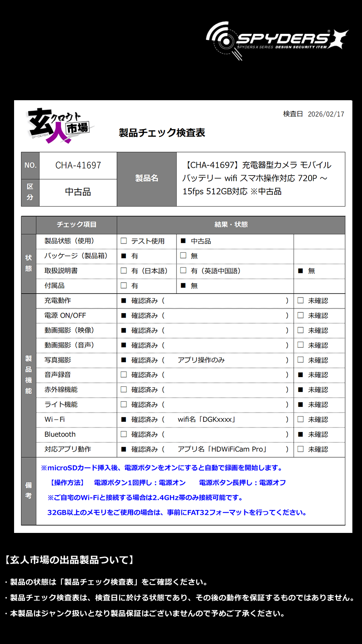The image size is (362, 644).
Task: Check 確認済み checkbox for 音声録音
Action: tap(124, 375)
